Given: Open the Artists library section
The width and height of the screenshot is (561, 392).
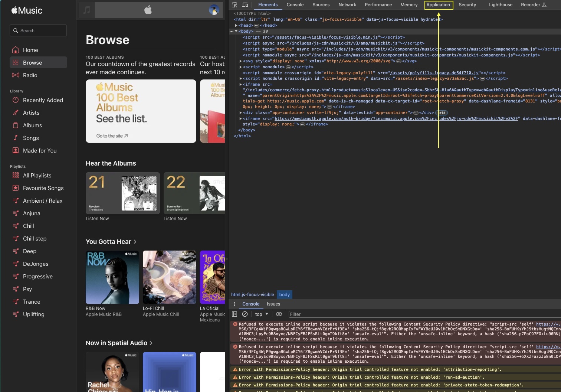Looking at the screenshot, I should pos(31,113).
